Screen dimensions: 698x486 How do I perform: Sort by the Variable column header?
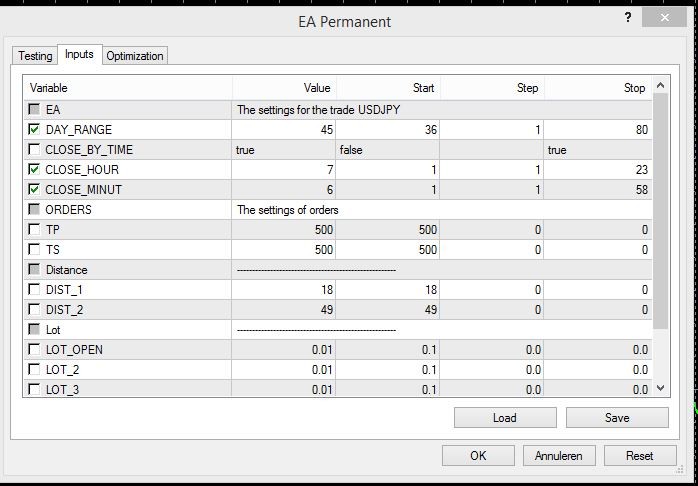(x=128, y=88)
